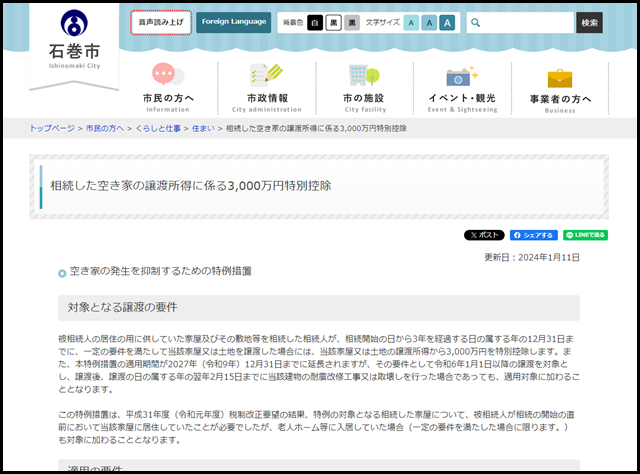Click the 検索 search button
The height and width of the screenshot is (474, 640).
pos(589,23)
